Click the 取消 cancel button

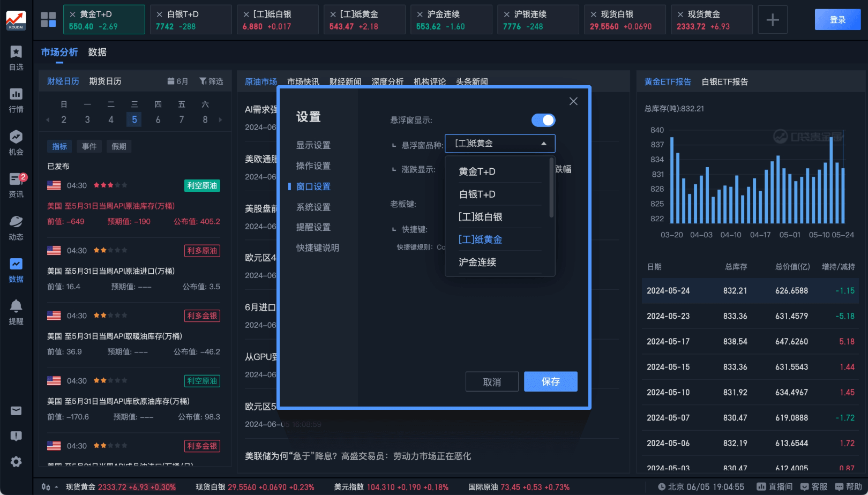click(492, 382)
